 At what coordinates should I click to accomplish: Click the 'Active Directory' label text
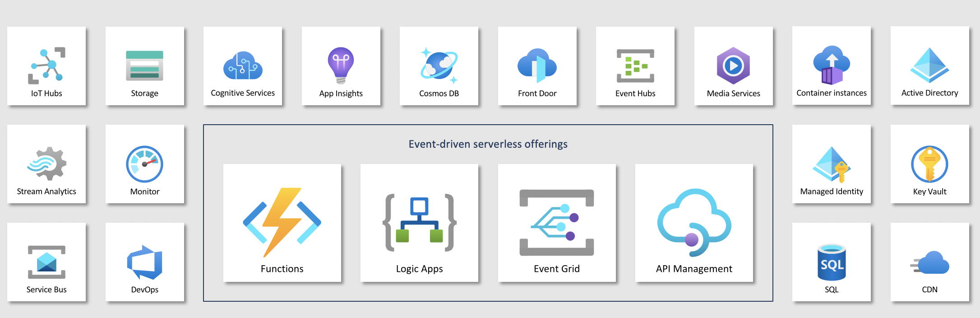929,93
